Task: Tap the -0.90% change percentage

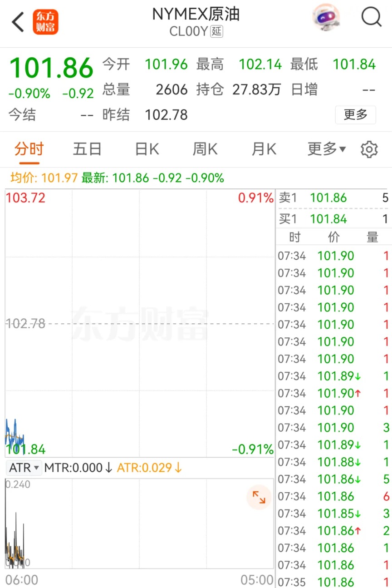Action: [x=29, y=94]
